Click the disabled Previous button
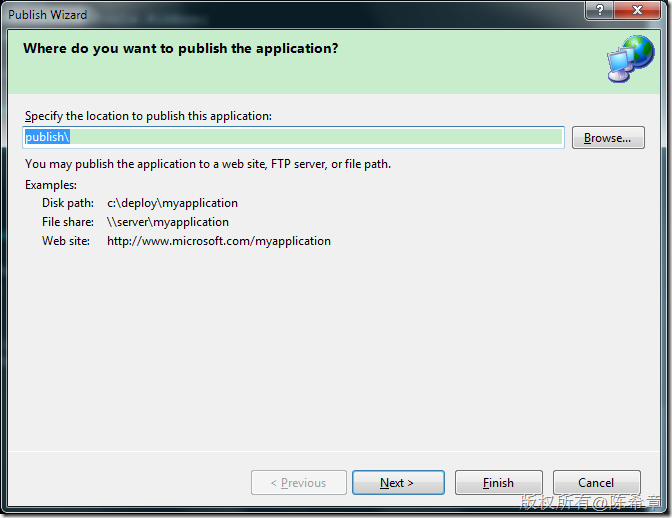This screenshot has width=672, height=518. (299, 482)
